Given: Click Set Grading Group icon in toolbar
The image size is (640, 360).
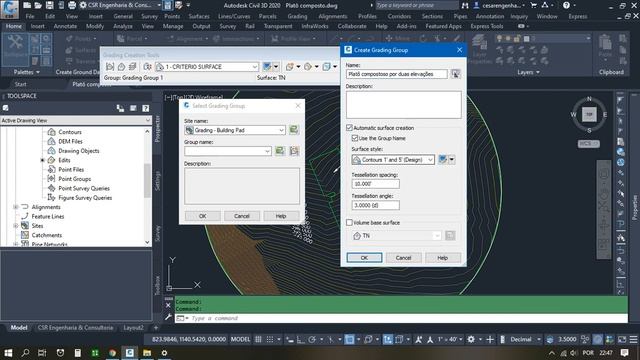Looking at the screenshot, I should pyautogui.click(x=110, y=67).
